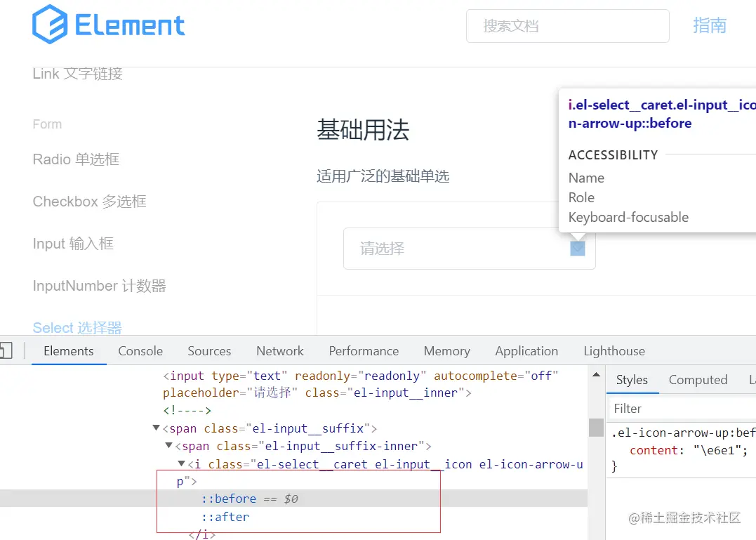Click Keyboard-focusable in the tooltip
756x540 pixels.
[x=628, y=218]
